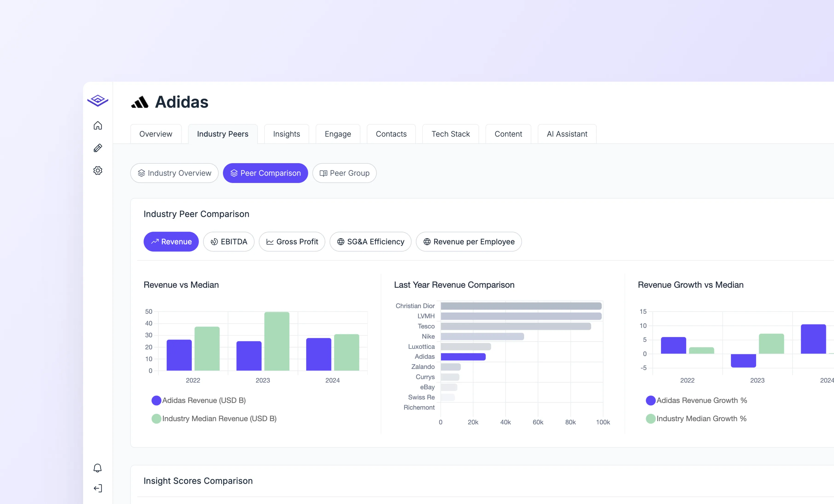Screen dimensions: 834x504
Task: Toggle Industry Median Revenue legend swatch
Action: [x=156, y=419]
